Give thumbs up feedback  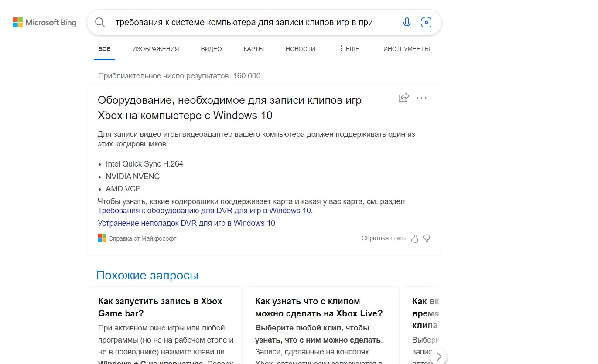pyautogui.click(x=414, y=238)
